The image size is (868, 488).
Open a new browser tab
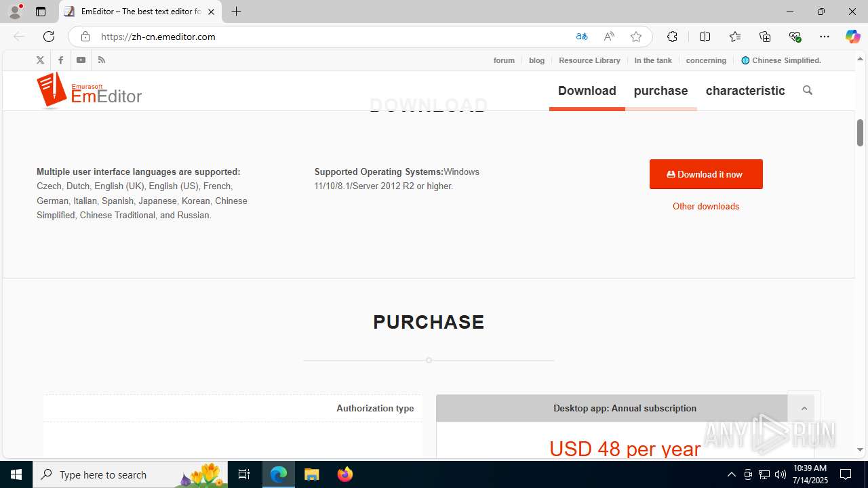(x=236, y=12)
